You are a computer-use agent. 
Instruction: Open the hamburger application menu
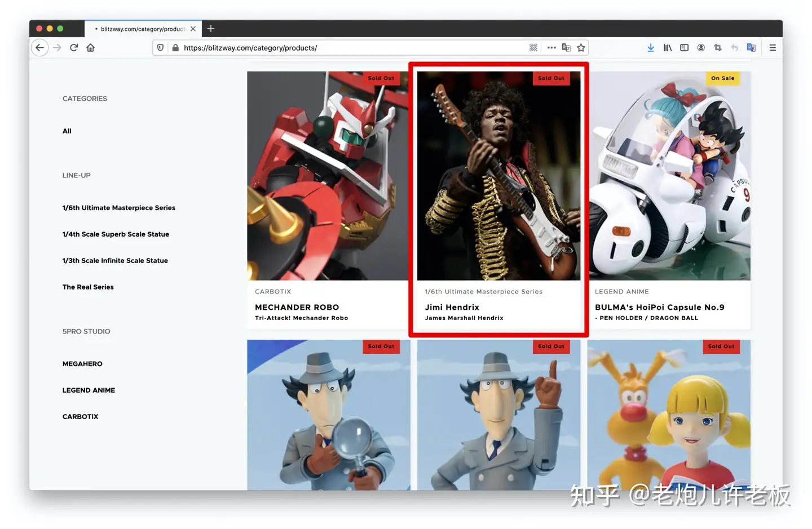click(773, 48)
